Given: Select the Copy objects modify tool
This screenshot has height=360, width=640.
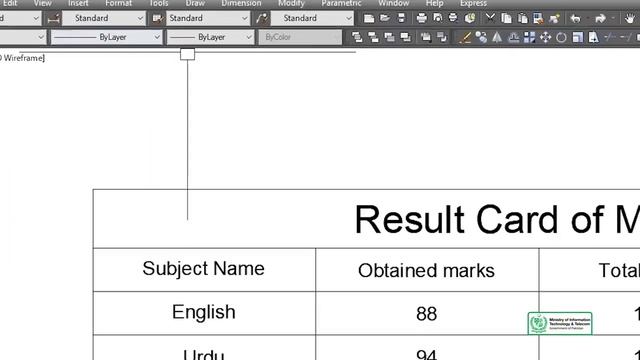Looking at the screenshot, I should click(x=481, y=38).
